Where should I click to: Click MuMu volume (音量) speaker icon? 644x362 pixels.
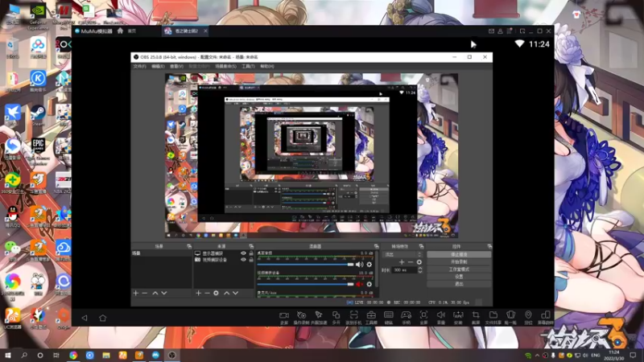click(x=440, y=315)
